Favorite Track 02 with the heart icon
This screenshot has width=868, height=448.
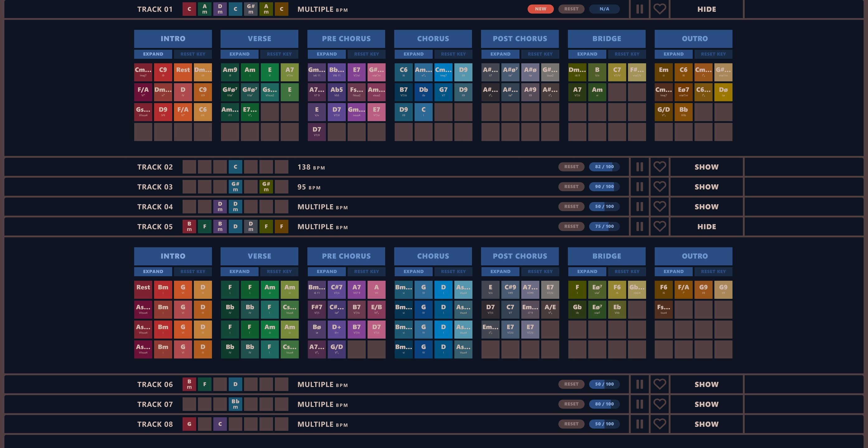(659, 167)
